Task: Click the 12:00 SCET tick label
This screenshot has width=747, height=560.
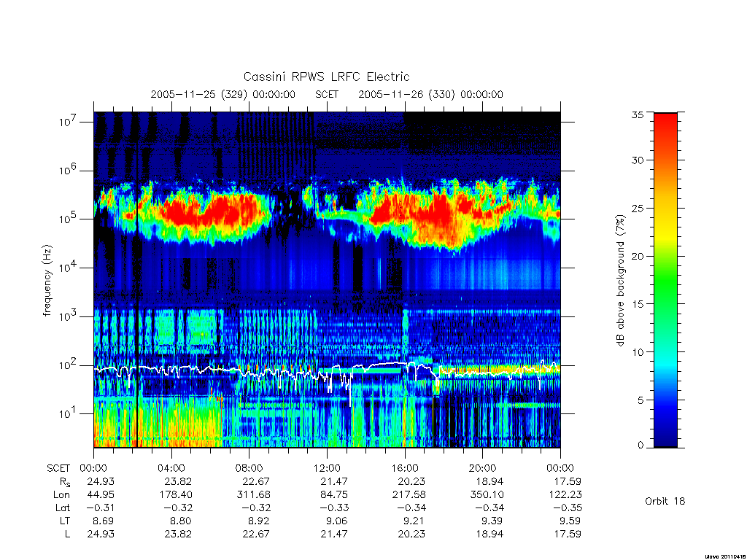Action: click(327, 468)
